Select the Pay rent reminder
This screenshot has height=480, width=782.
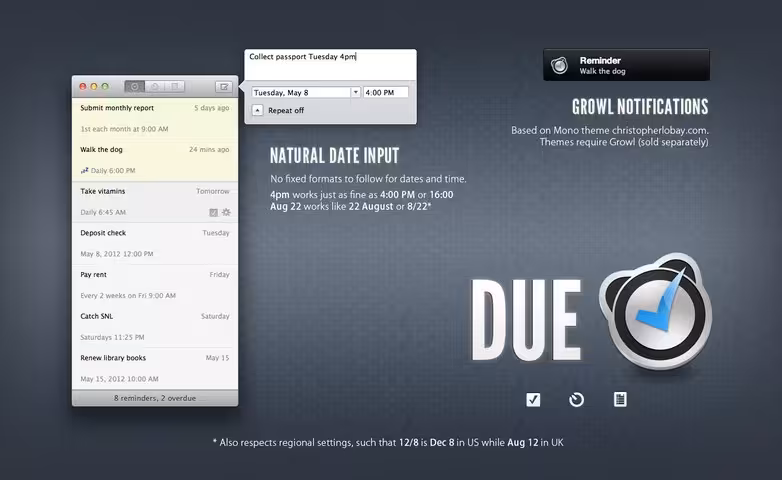point(155,285)
